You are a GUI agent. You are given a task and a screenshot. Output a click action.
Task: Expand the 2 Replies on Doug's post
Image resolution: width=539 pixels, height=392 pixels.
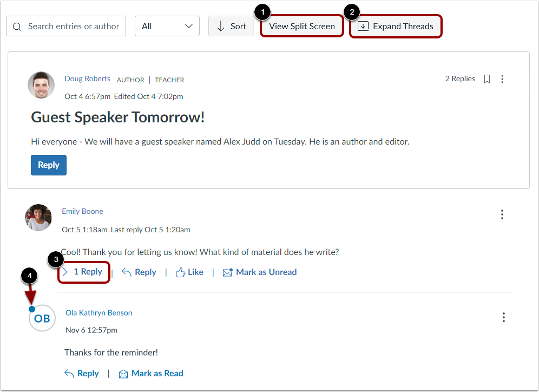(460, 79)
